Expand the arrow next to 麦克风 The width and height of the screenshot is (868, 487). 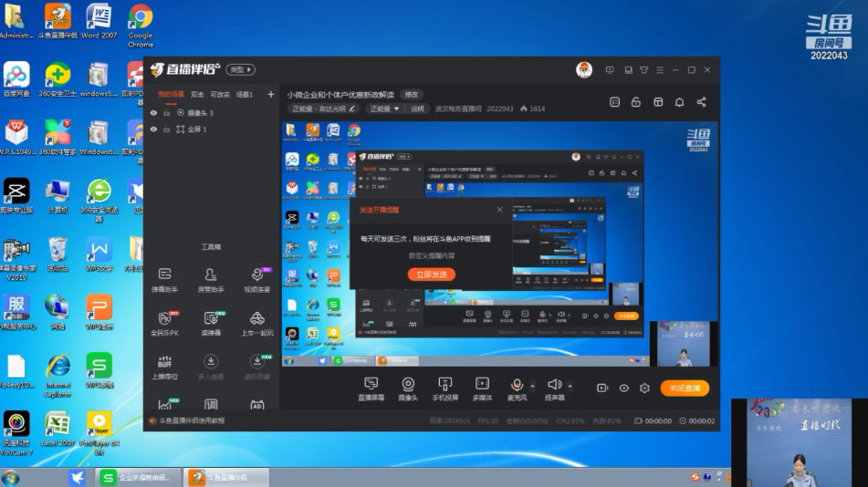[x=532, y=385]
